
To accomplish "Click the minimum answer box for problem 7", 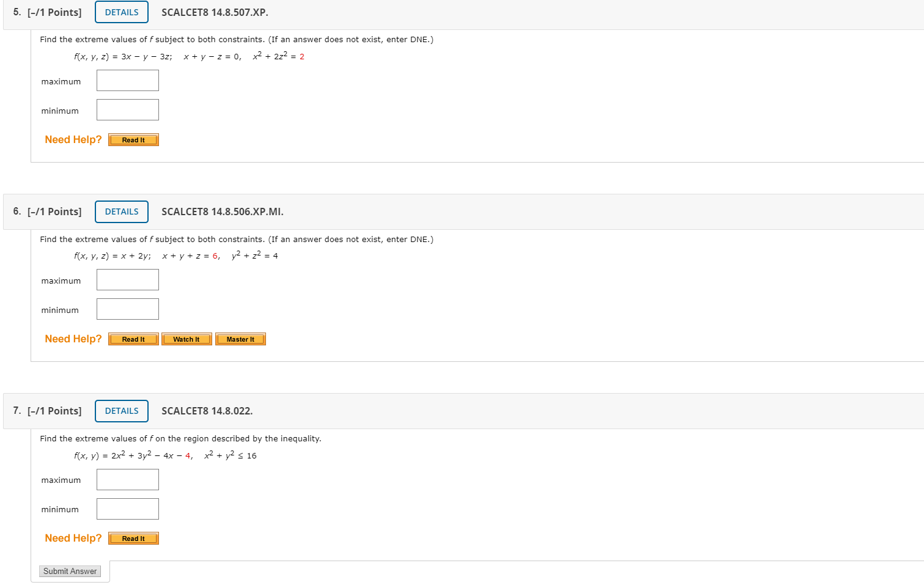I will point(127,509).
